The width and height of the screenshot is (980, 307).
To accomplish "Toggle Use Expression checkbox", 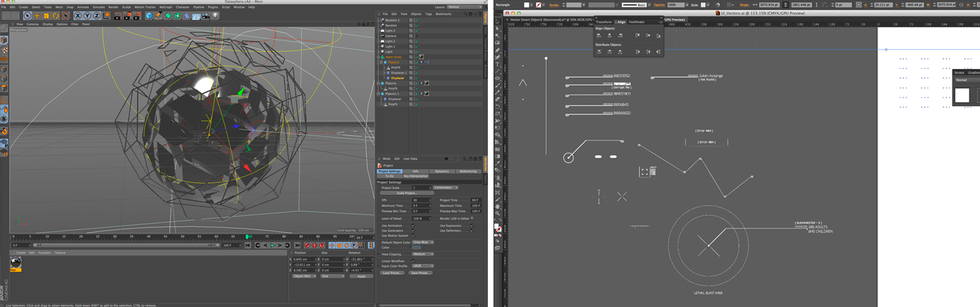I will 472,226.
